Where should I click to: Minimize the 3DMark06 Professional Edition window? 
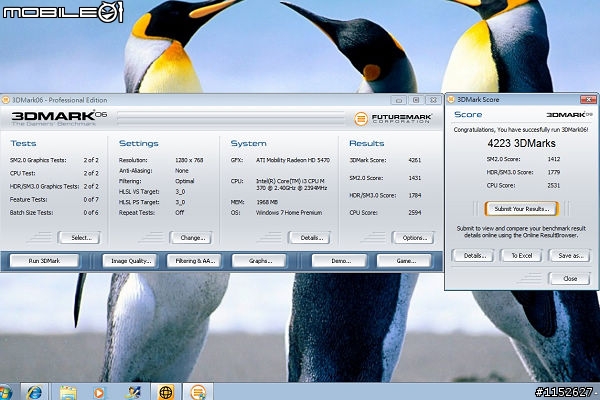[x=399, y=100]
